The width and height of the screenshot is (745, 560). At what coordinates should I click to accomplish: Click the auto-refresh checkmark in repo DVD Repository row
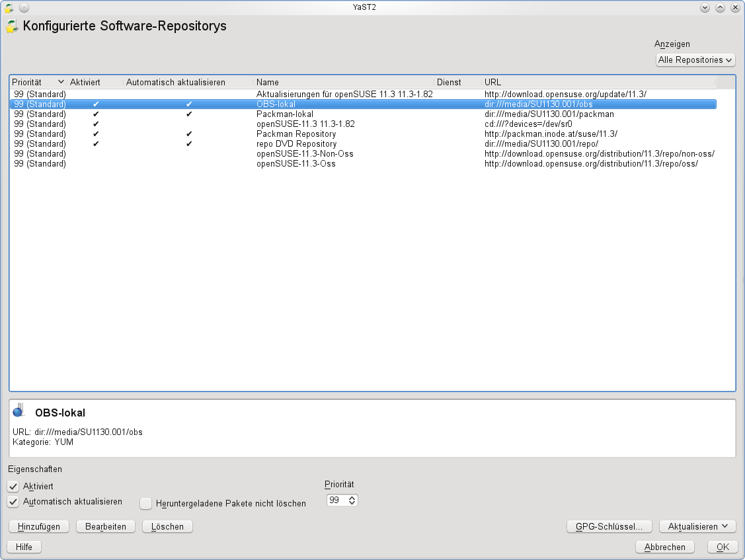coord(189,144)
